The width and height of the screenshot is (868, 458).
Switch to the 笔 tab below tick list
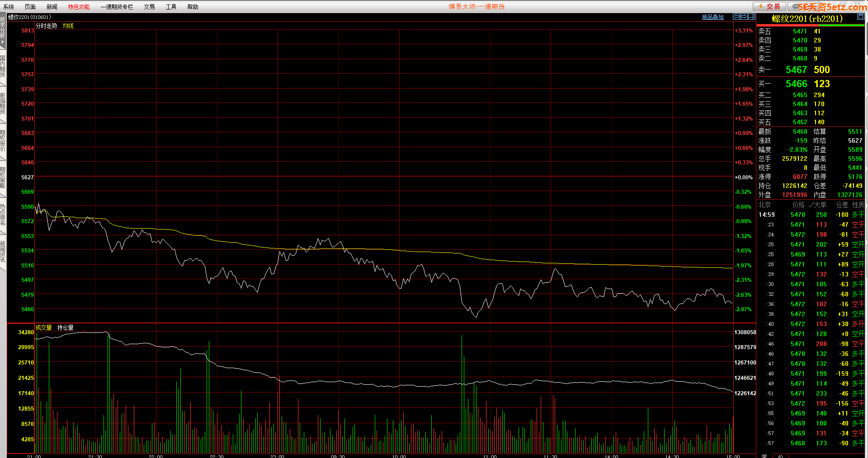764,455
